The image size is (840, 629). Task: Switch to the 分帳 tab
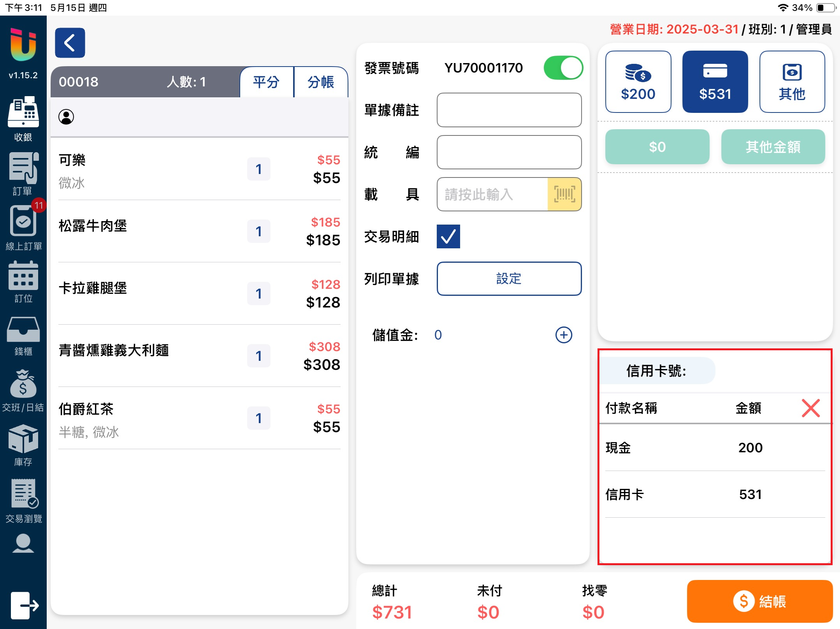pos(321,82)
